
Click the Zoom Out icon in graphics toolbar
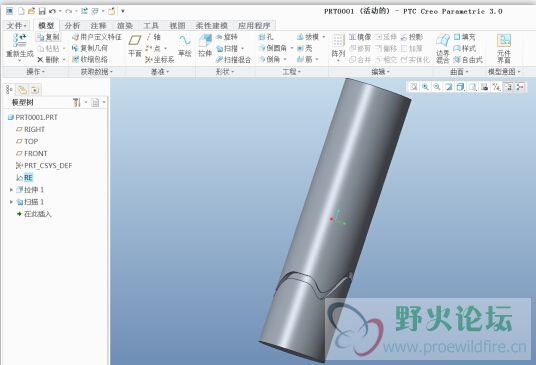437,87
